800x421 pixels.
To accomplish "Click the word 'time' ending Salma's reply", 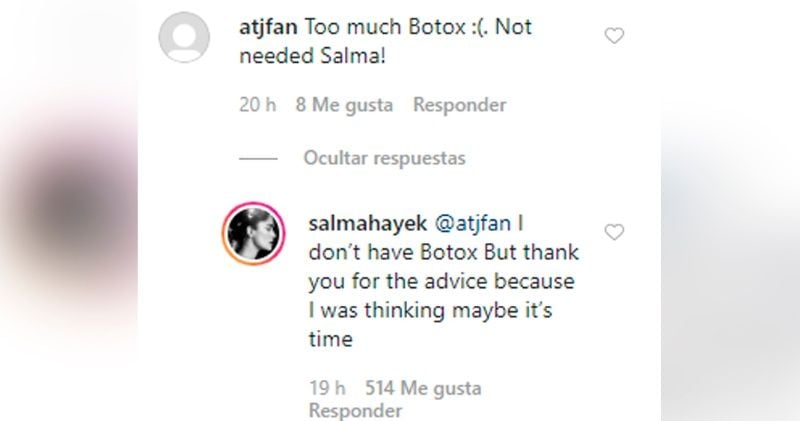I will coord(331,339).
